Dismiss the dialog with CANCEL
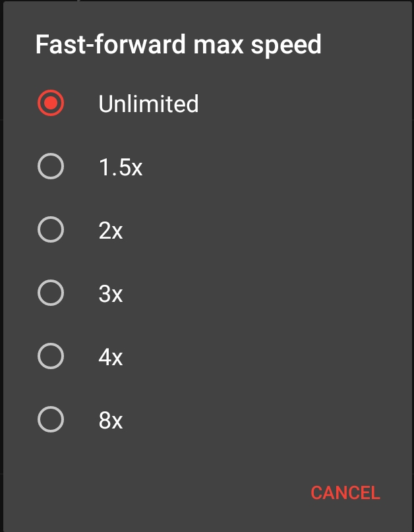 pos(344,492)
